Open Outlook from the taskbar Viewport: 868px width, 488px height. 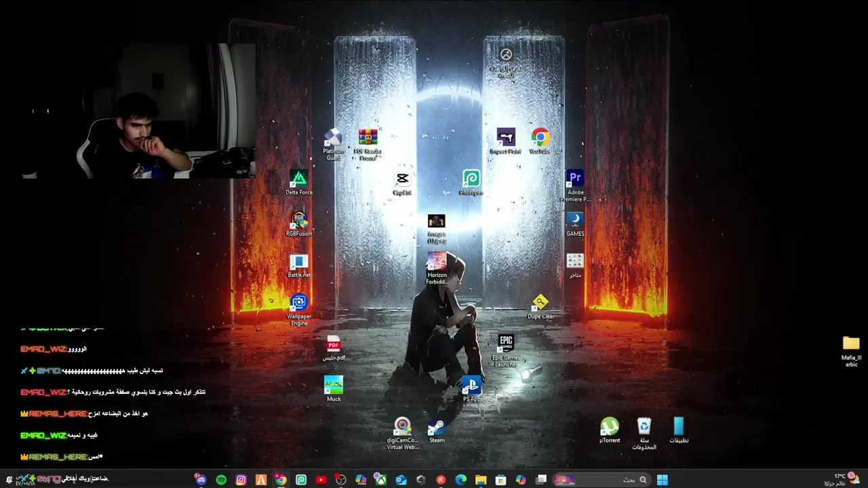click(401, 480)
